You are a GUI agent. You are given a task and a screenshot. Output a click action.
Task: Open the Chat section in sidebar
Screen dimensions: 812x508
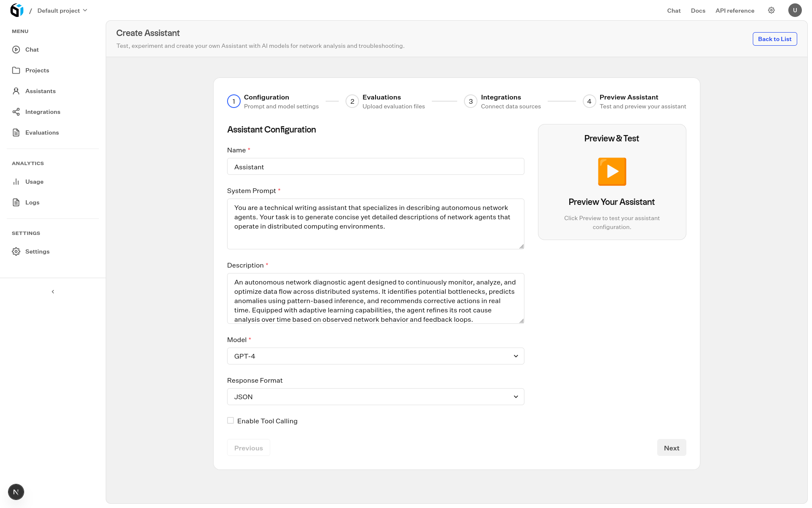(x=32, y=50)
